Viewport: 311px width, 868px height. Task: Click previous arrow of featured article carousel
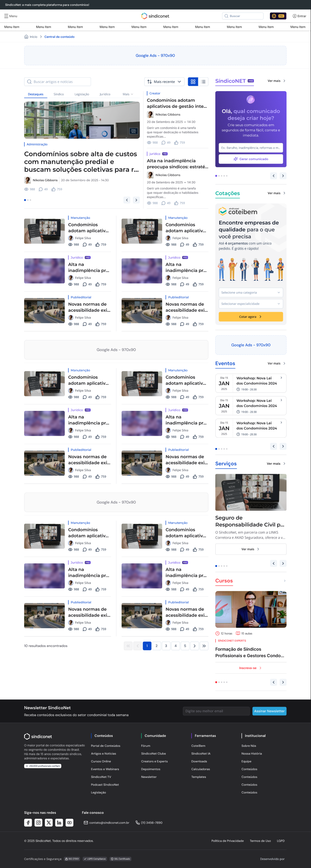[127, 200]
